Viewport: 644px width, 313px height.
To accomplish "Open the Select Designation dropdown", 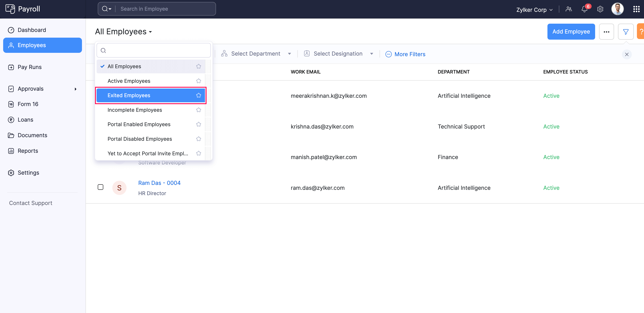I will tap(338, 54).
